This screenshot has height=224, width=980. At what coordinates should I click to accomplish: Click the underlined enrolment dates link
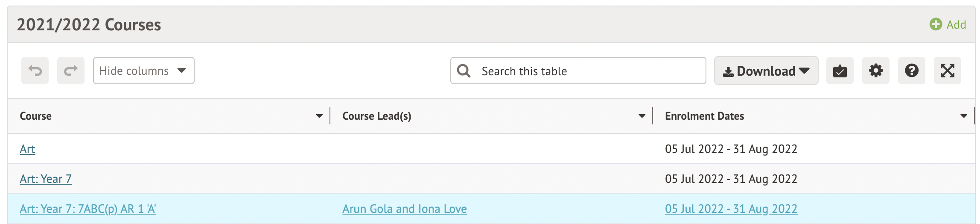[x=731, y=209]
